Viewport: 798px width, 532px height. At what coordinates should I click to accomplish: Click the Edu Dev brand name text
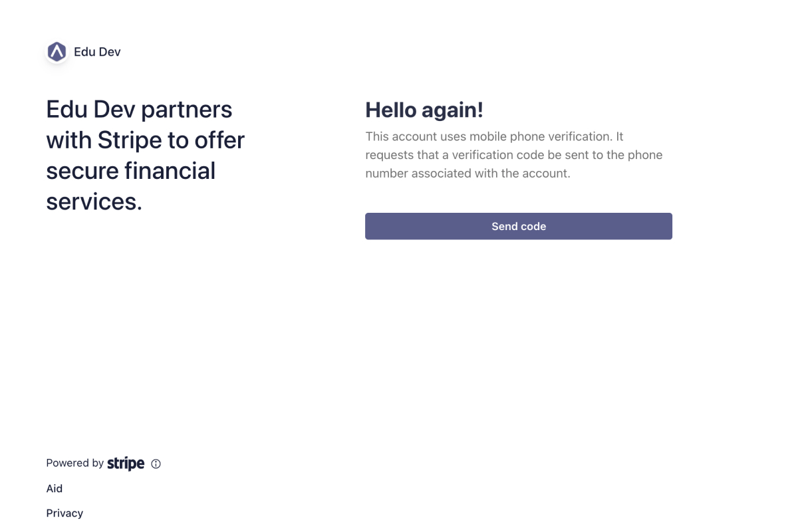click(x=97, y=52)
